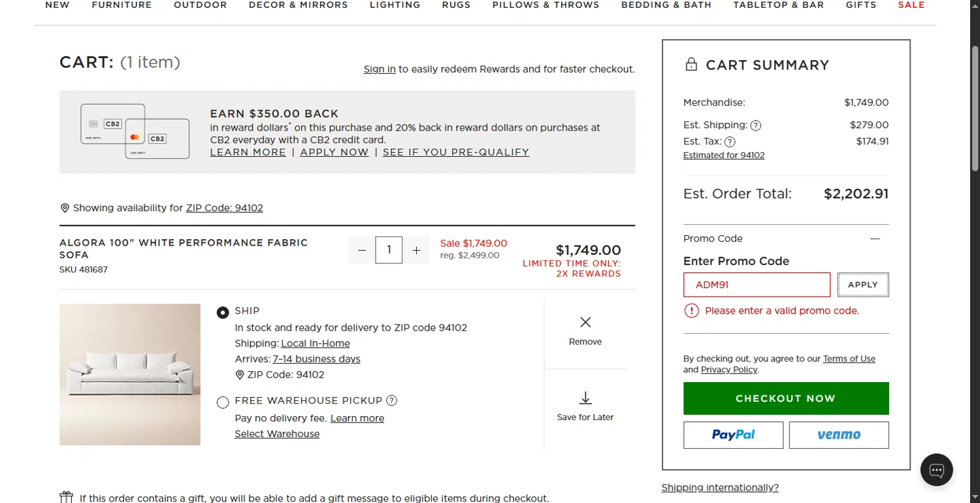Choose Free Warehouse Pickup radio button
980x503 pixels.
tap(223, 402)
